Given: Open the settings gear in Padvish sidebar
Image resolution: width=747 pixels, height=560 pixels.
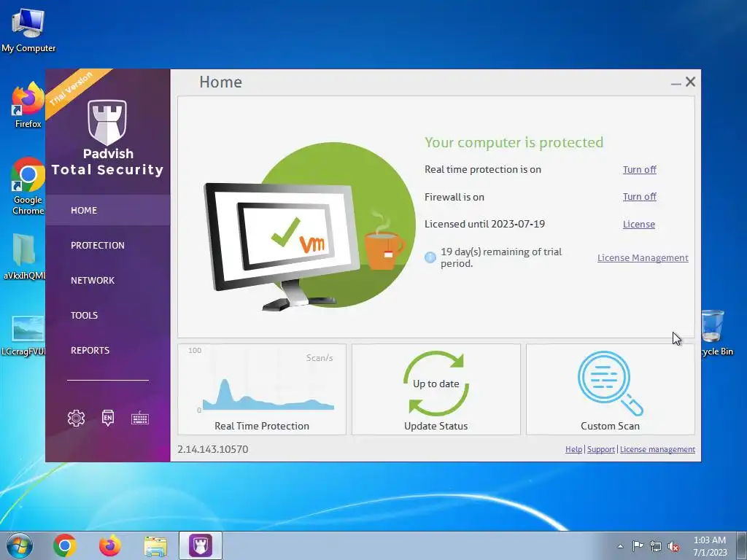Looking at the screenshot, I should (76, 418).
